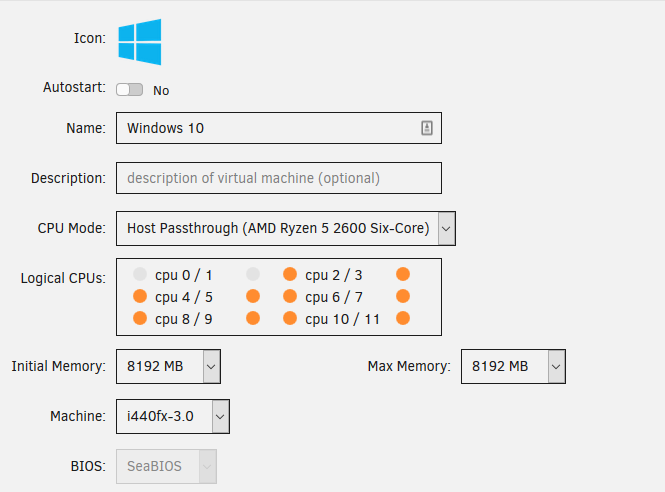Expand the Max Memory dropdown
The height and width of the screenshot is (492, 665).
tap(513, 366)
